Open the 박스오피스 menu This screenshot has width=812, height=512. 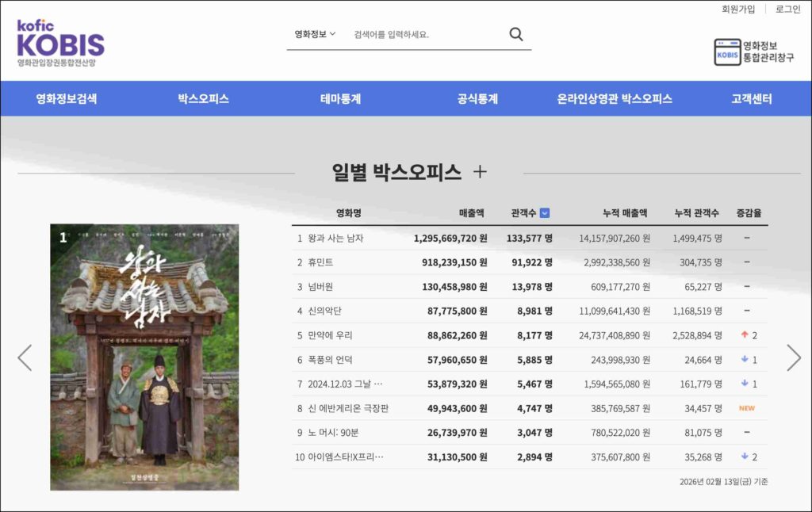click(203, 99)
